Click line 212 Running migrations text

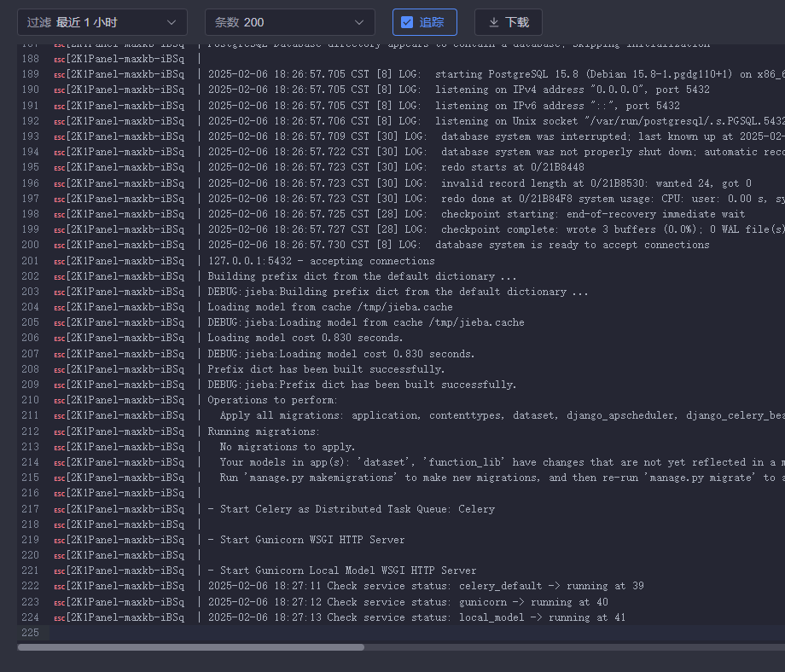click(x=264, y=432)
